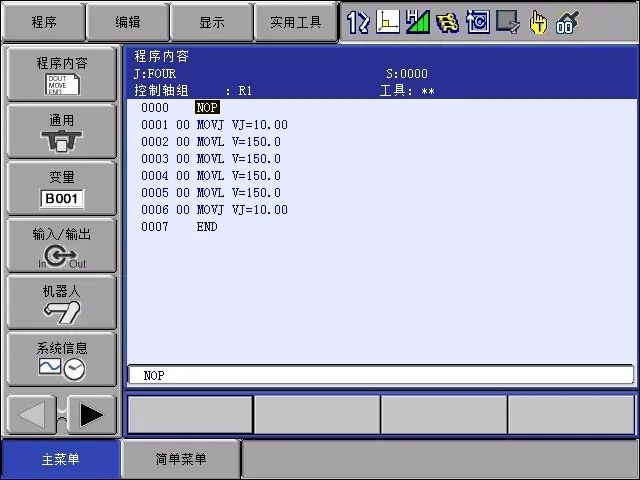640x480 pixels.
Task: Expand the 显示 (display) menu
Action: [x=211, y=21]
